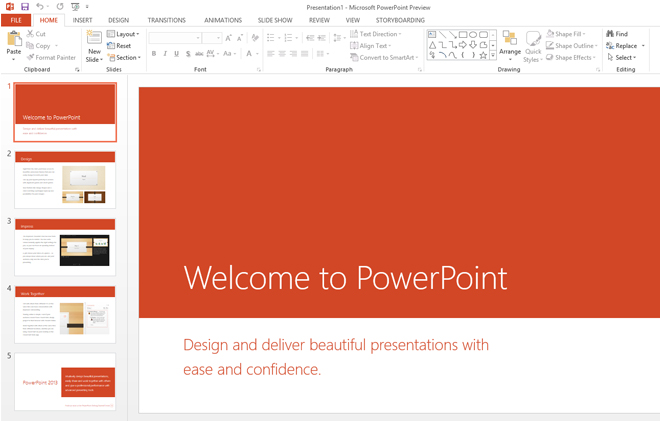Toggle italic formatting

[165, 53]
